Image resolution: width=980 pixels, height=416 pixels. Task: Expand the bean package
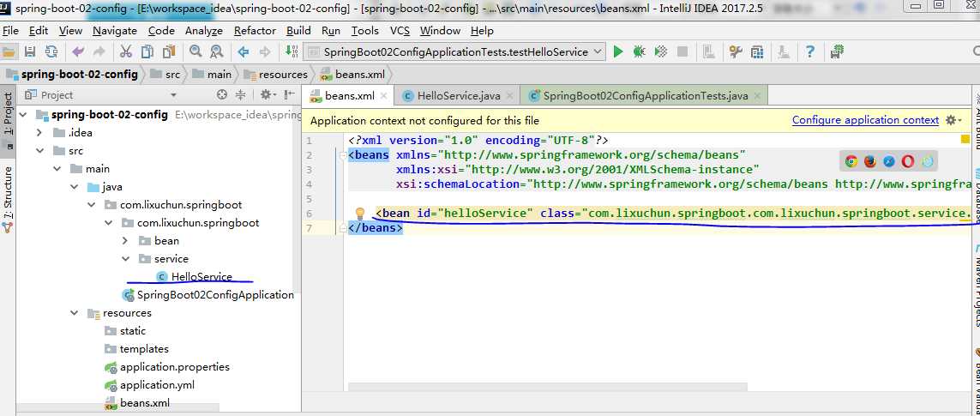pyautogui.click(x=125, y=241)
